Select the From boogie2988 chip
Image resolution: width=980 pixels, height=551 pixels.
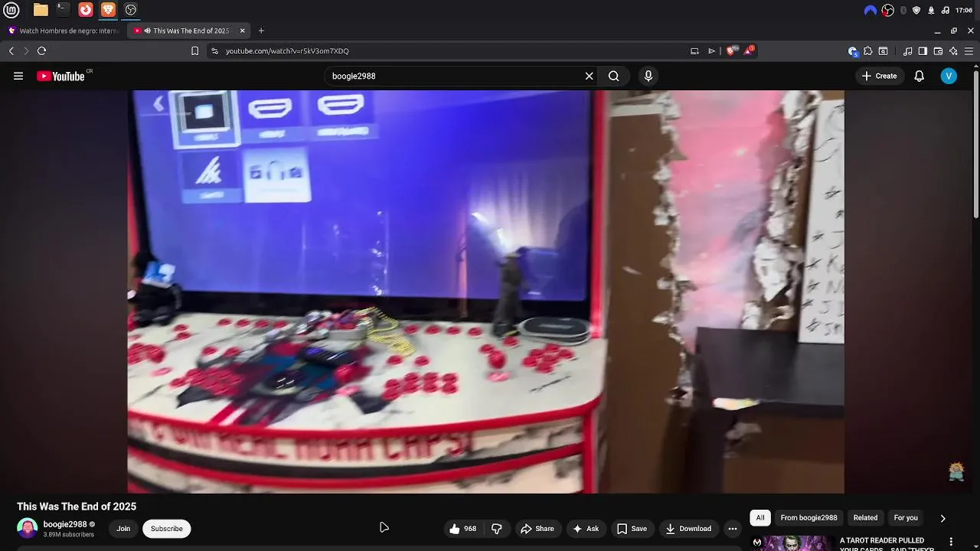pyautogui.click(x=808, y=518)
